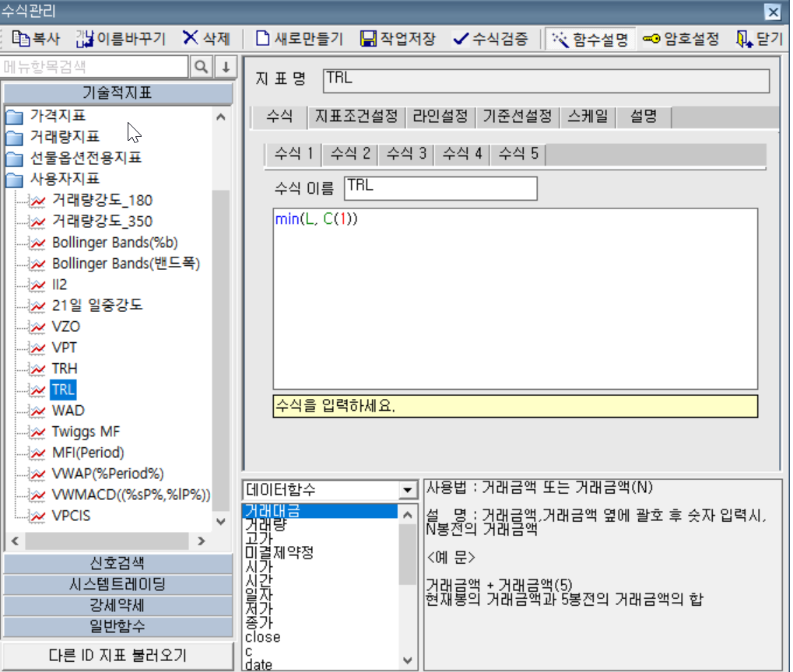793x672 pixels.
Task: Click the TRH indicator chart icon
Action: point(37,369)
